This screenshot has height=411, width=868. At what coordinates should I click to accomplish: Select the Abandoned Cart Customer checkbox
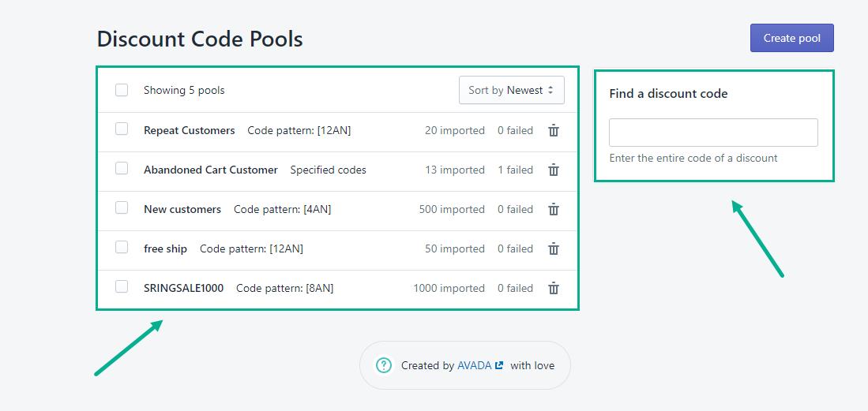(122, 168)
